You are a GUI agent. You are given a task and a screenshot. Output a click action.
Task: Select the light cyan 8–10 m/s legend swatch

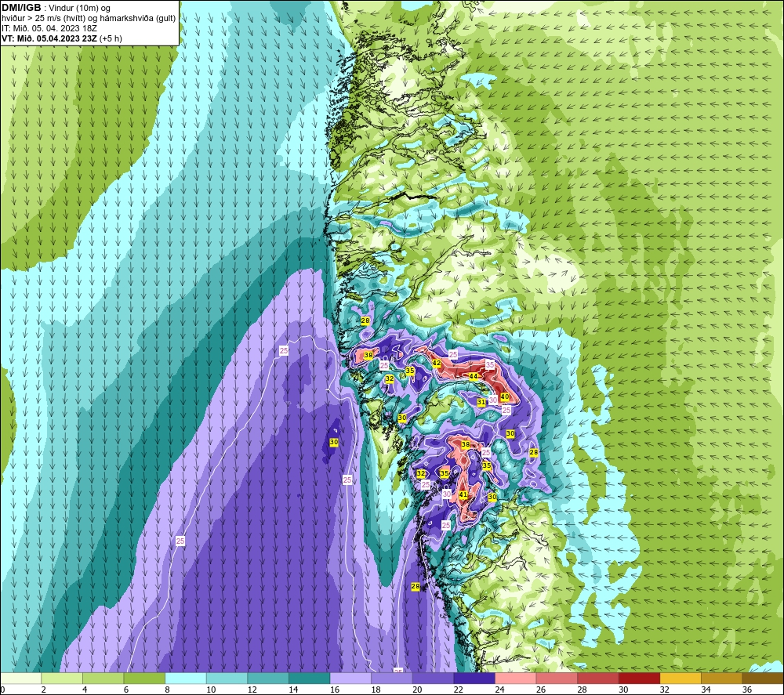point(186,679)
